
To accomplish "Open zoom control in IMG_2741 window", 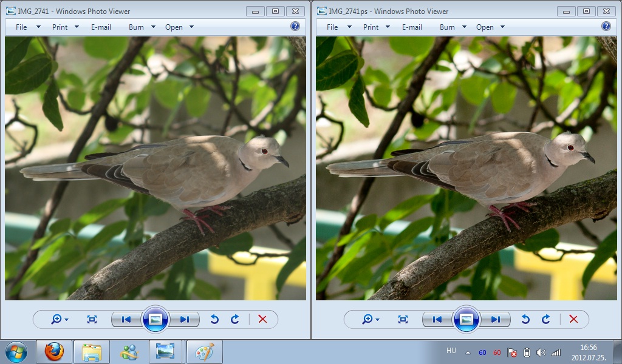I will (60, 319).
